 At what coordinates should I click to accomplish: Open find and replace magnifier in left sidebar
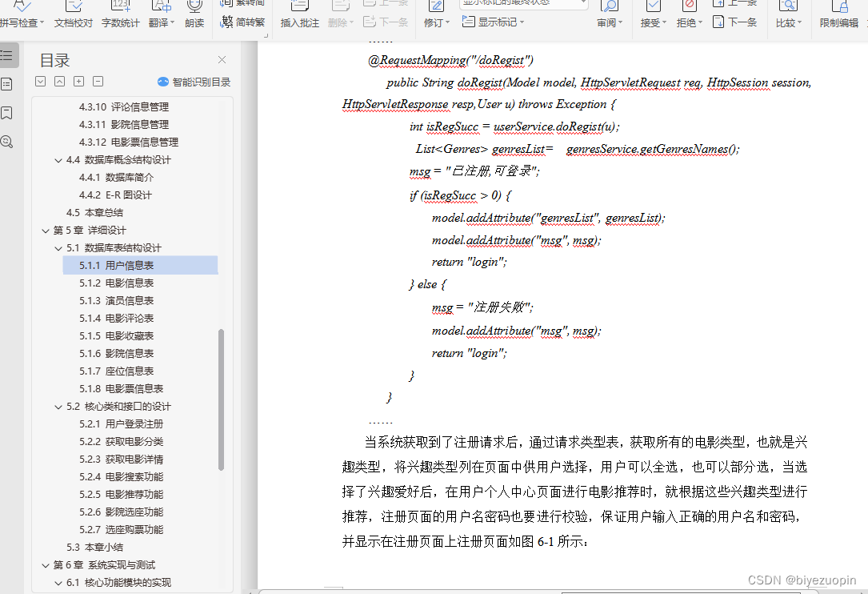click(6, 142)
